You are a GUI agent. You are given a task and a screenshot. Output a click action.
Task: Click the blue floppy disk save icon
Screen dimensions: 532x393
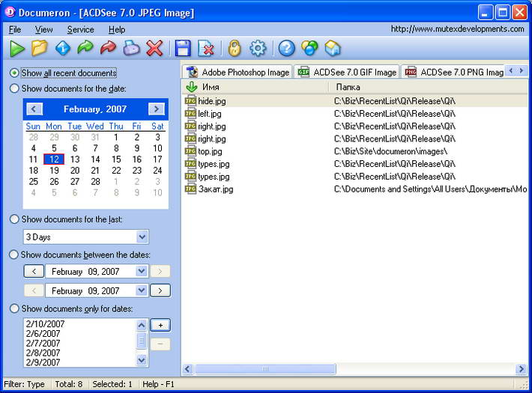click(183, 48)
